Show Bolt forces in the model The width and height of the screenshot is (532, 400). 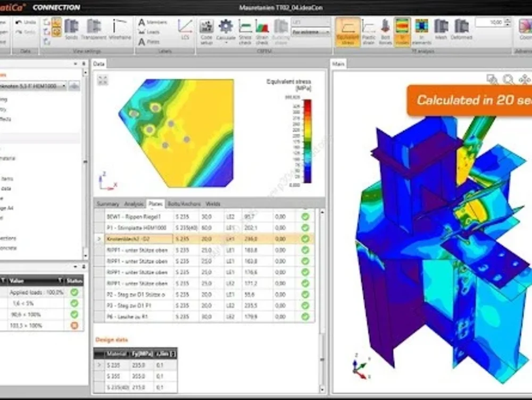(385, 32)
